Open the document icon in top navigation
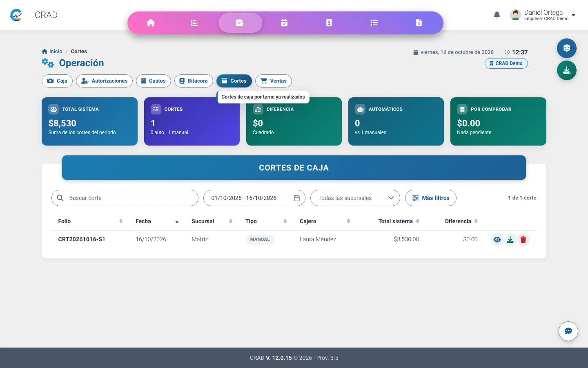This screenshot has height=368, width=588. 419,23
